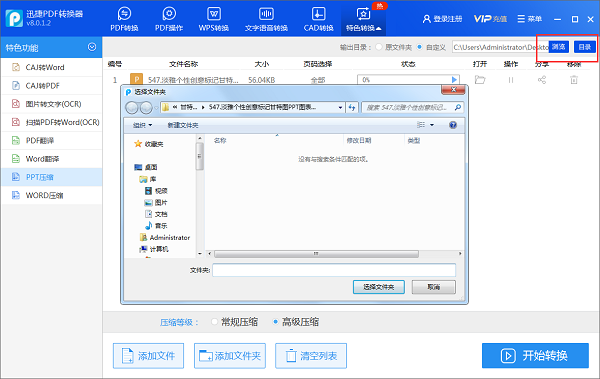Go forward in folder dialog
Viewport: 600px width, 379px height.
146,108
